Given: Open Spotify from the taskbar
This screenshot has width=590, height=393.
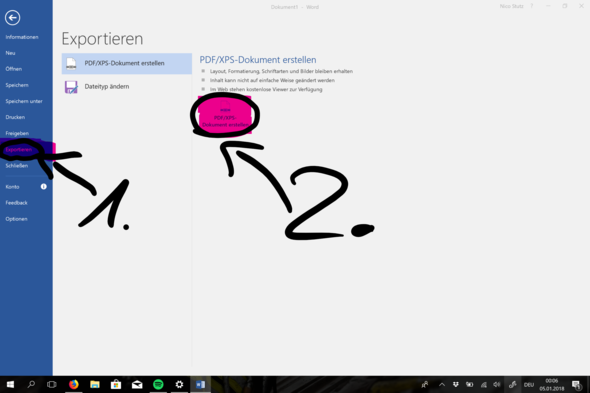Looking at the screenshot, I should pos(158,384).
